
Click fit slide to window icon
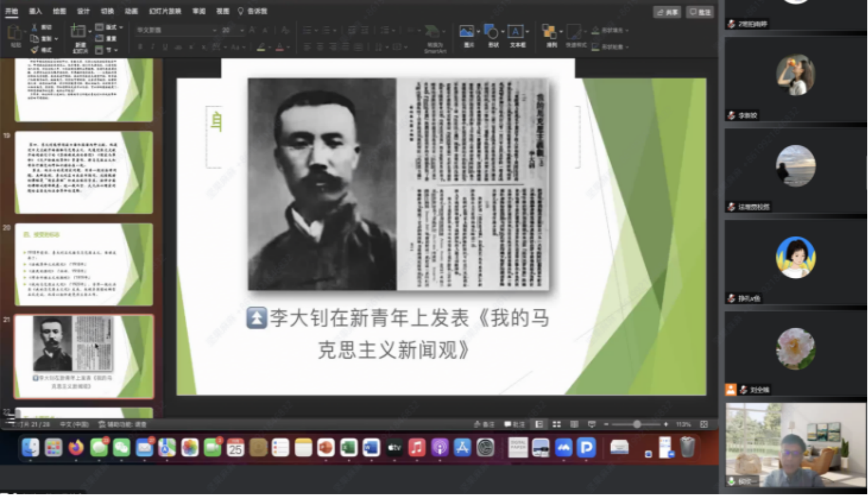tap(704, 424)
